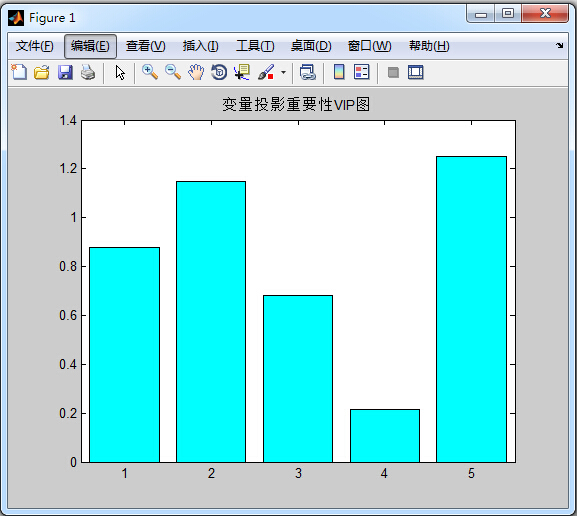Open the 文件(F) menu
The image size is (577, 516).
click(x=35, y=46)
